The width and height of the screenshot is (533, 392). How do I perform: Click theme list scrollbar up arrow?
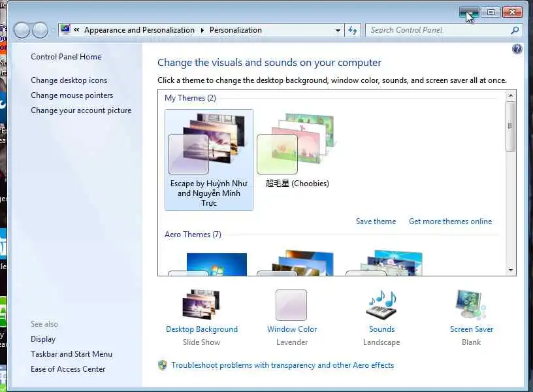(510, 96)
